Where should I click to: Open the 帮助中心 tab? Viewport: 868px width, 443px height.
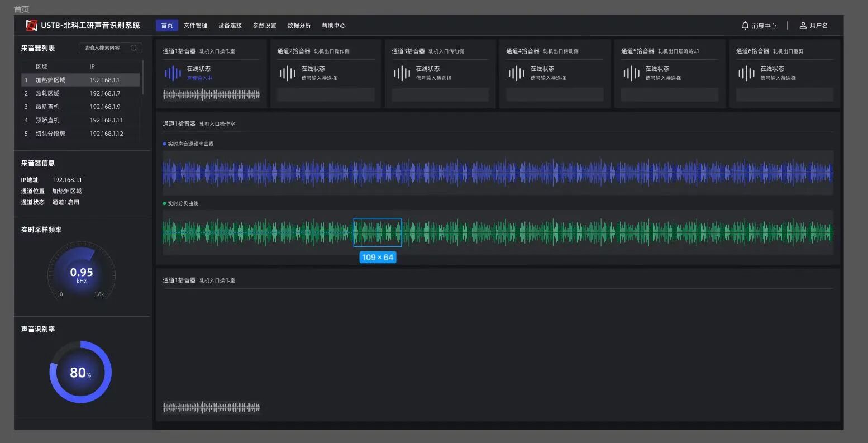coord(333,26)
